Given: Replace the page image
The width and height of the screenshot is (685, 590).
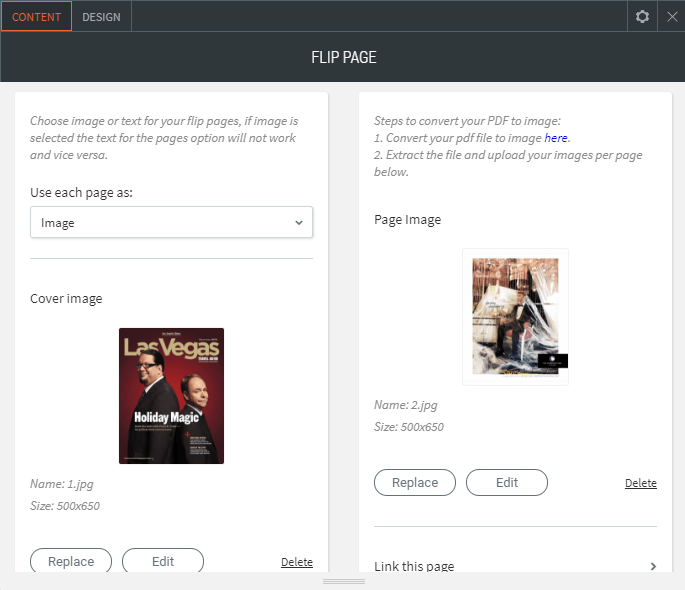Looking at the screenshot, I should pos(414,482).
